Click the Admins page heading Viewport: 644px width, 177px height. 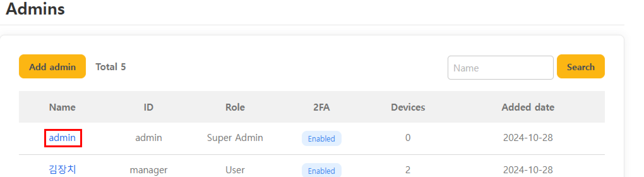click(x=35, y=9)
